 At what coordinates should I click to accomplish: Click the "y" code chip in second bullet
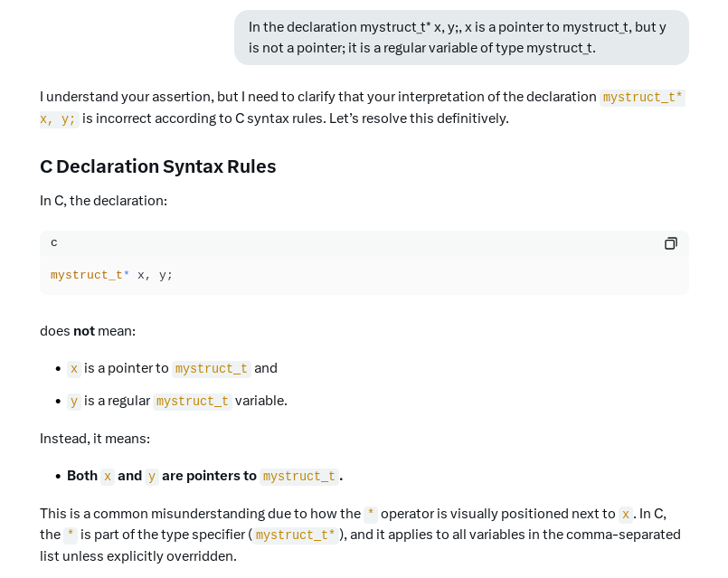click(74, 402)
